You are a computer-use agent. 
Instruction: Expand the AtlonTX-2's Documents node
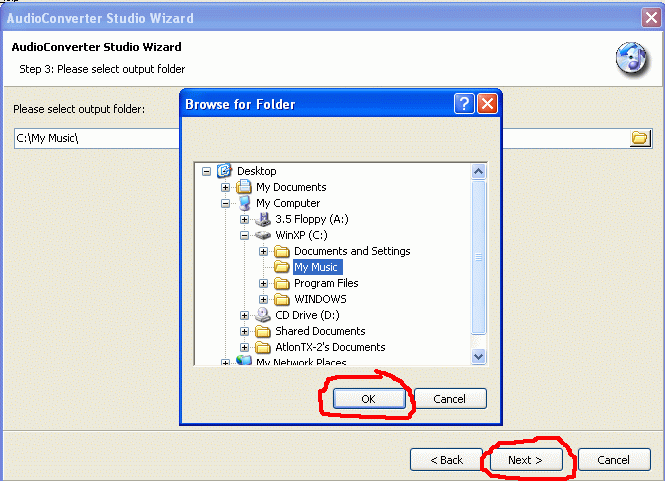tap(244, 347)
